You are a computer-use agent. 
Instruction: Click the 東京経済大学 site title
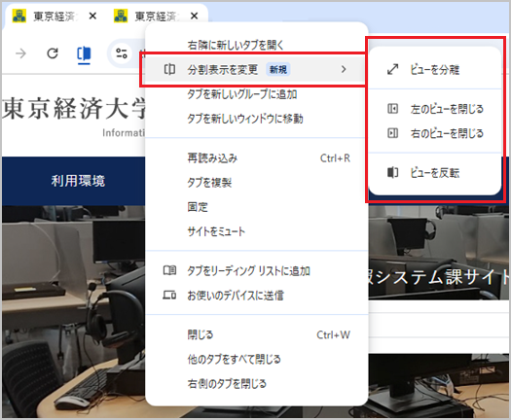point(74,109)
